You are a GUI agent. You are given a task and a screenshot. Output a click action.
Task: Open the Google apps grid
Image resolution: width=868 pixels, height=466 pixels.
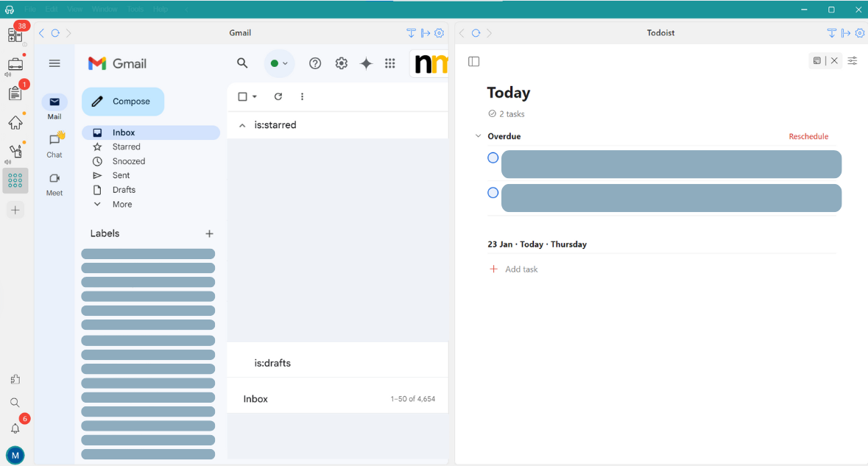390,63
